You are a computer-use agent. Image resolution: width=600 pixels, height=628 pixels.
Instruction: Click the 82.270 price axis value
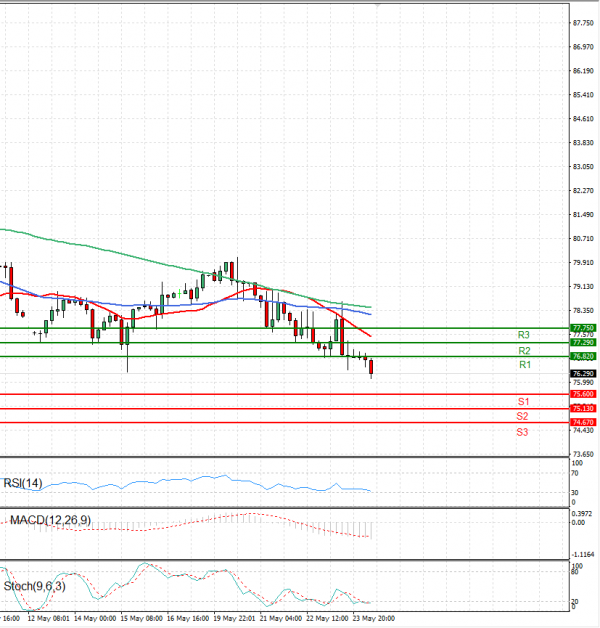click(x=583, y=191)
